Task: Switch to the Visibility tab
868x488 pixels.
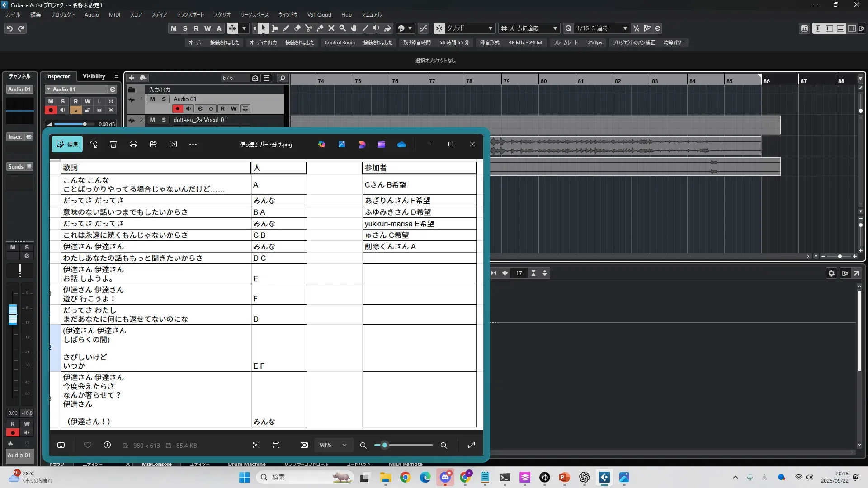Action: coord(94,76)
